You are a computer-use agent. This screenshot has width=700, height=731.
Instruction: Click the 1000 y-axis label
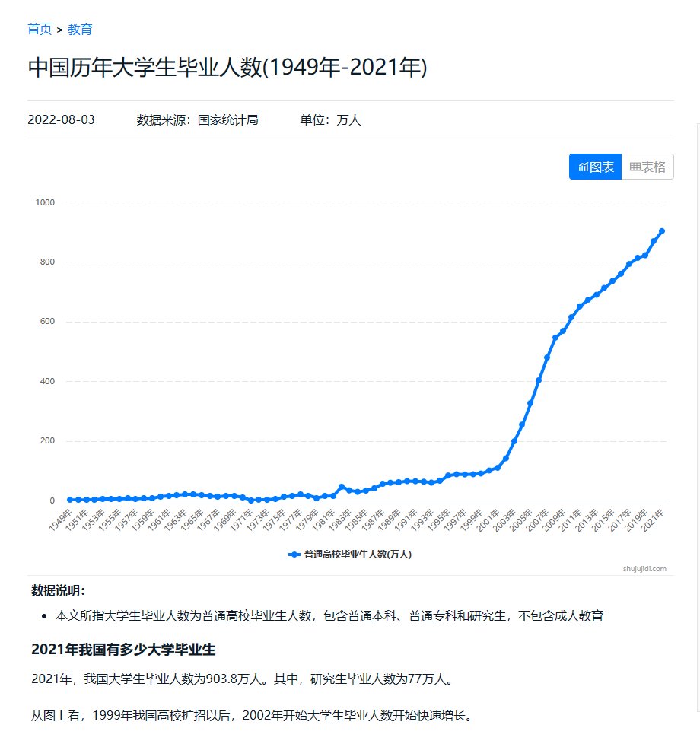(x=45, y=202)
